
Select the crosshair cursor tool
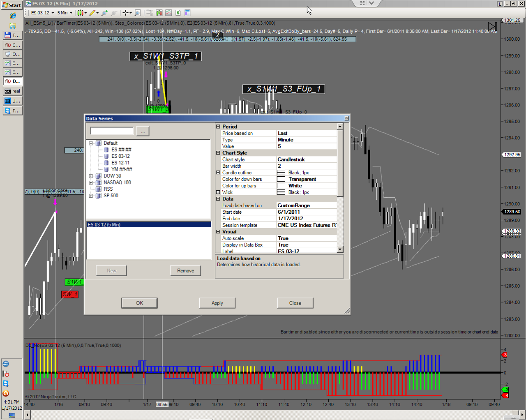coord(126,13)
